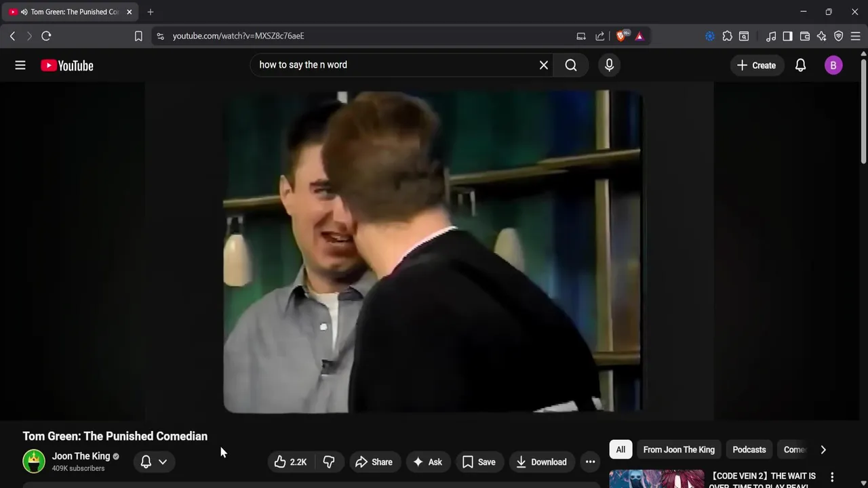
Task: Open Leo AI sparkle icon
Action: click(x=821, y=36)
